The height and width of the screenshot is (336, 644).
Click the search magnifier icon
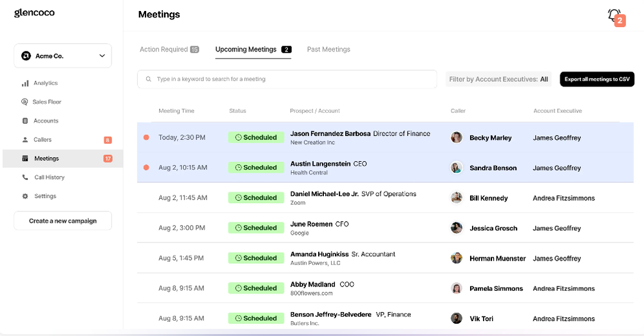[x=149, y=79]
